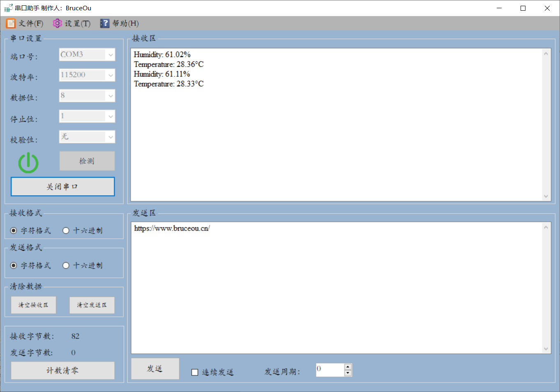Click the 检测 button
Image resolution: width=560 pixels, height=392 pixels.
pyautogui.click(x=87, y=161)
